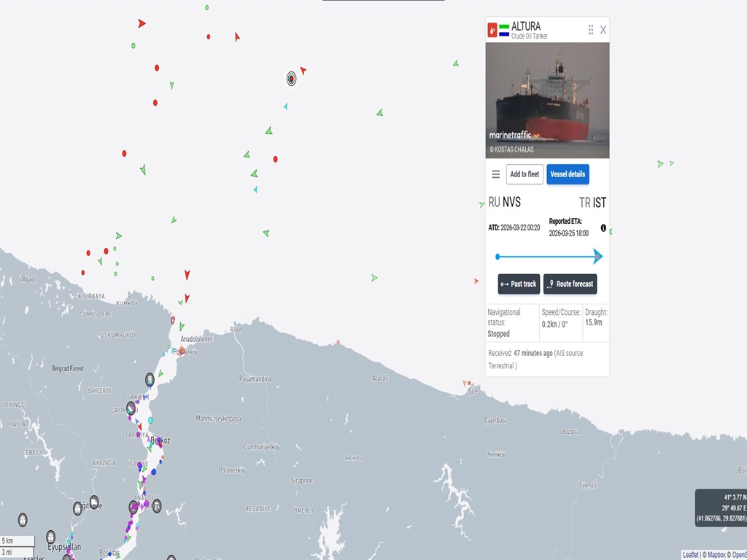Click the ALTURA tanker photo thumbnail
Viewport: 747px width, 560px height.
(547, 100)
